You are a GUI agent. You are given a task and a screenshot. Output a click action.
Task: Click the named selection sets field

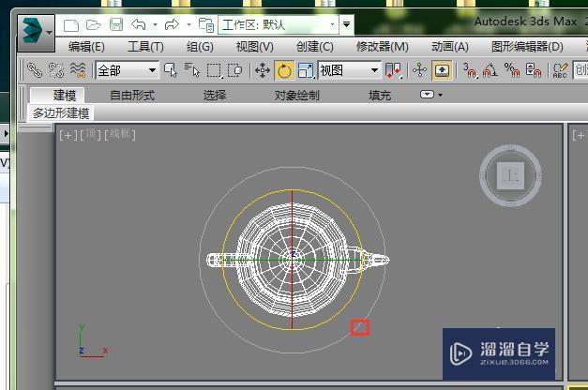(580, 70)
